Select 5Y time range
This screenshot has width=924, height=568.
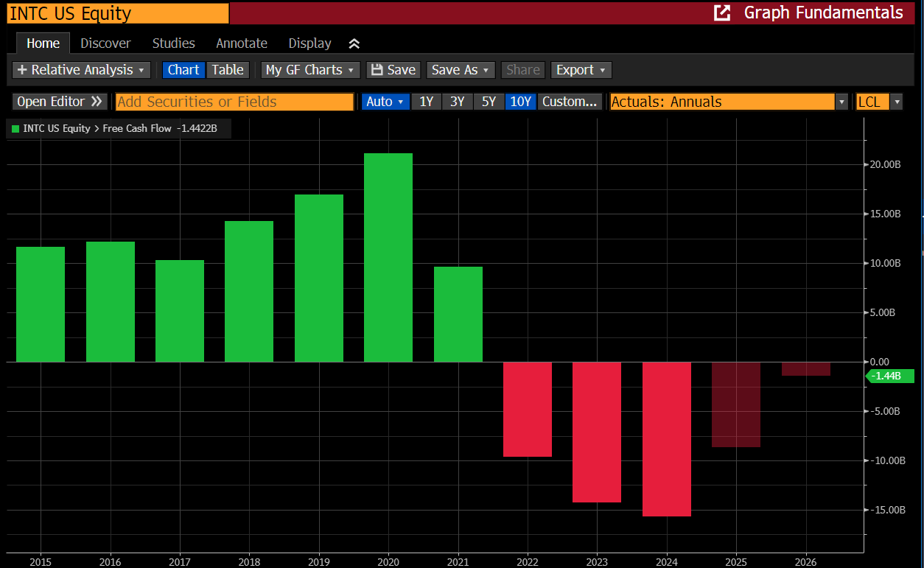click(x=489, y=102)
